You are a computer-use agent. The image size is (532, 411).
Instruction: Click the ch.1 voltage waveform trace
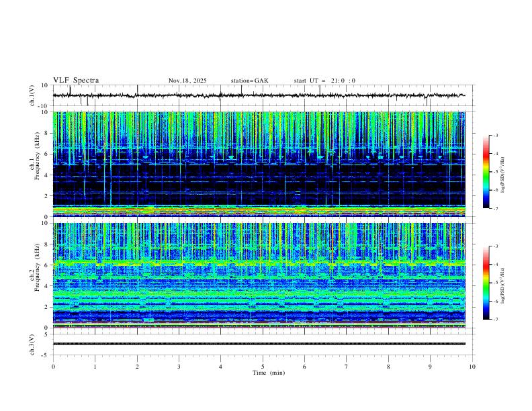click(259, 95)
